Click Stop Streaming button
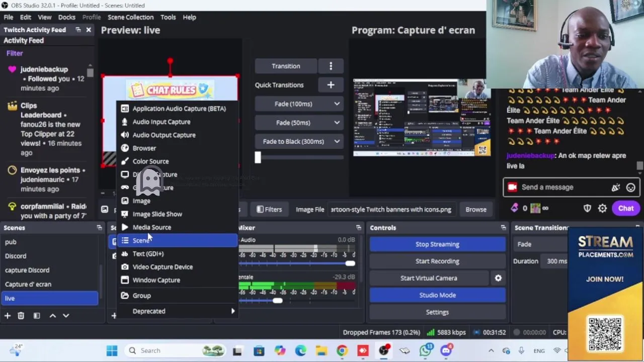This screenshot has height=362, width=644. [437, 244]
